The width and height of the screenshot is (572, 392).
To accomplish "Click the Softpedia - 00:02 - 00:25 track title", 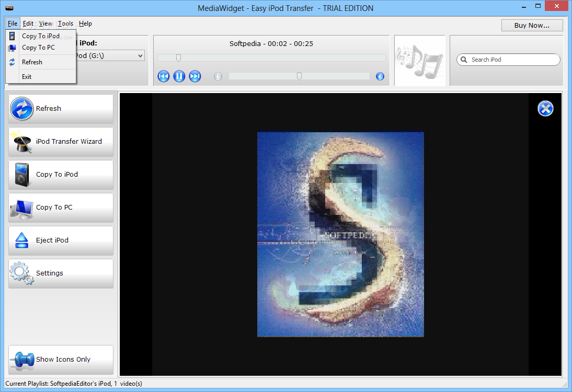I will [271, 44].
